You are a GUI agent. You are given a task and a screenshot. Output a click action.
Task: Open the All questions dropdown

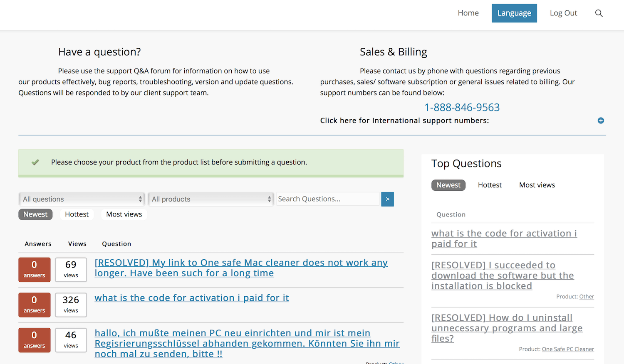tap(82, 199)
